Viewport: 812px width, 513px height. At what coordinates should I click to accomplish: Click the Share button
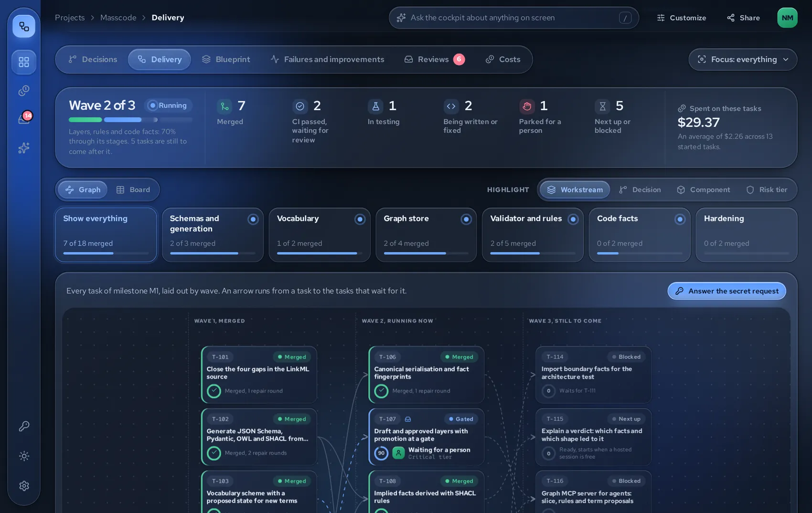coord(743,18)
